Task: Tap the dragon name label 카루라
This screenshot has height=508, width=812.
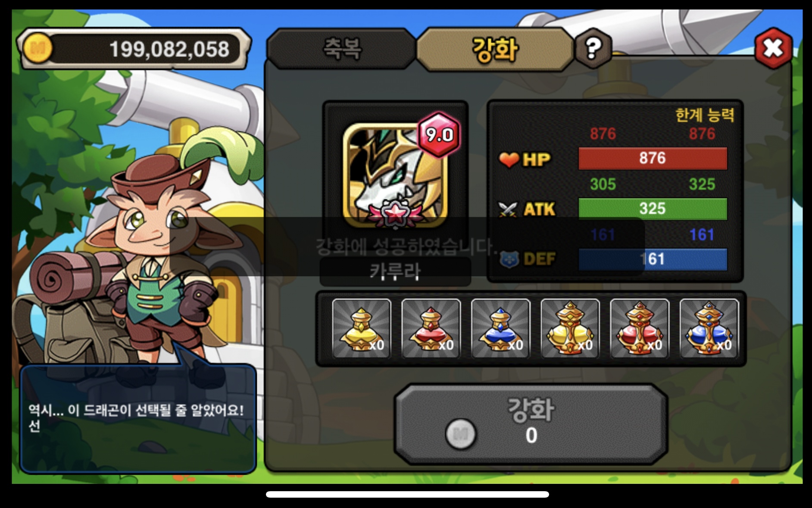Action: point(395,271)
